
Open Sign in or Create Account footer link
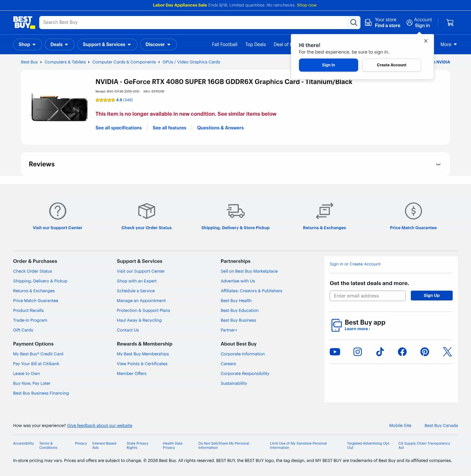[x=355, y=264]
